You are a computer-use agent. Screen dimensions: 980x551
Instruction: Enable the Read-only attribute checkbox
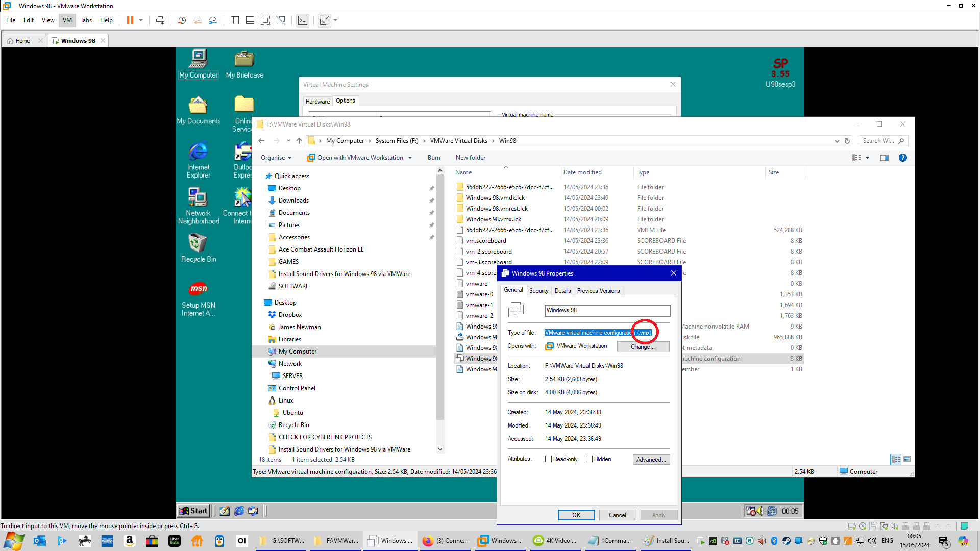pyautogui.click(x=549, y=459)
